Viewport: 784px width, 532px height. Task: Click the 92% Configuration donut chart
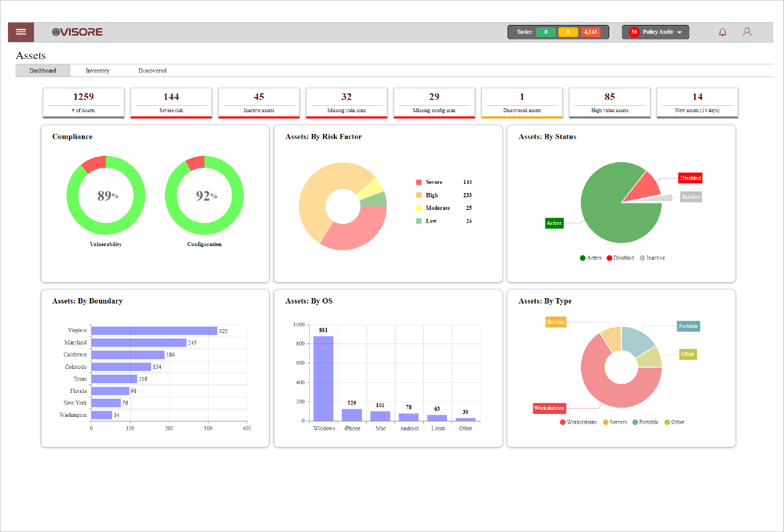(204, 195)
